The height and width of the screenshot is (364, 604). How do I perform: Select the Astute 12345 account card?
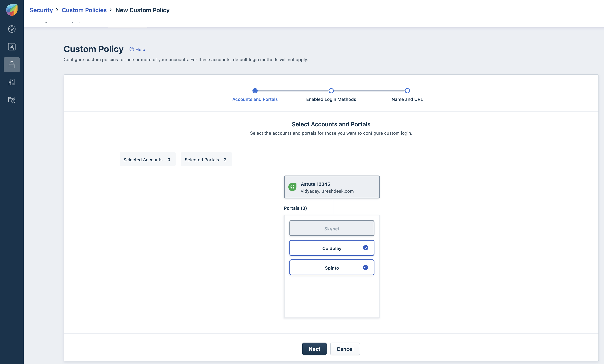coord(332,187)
